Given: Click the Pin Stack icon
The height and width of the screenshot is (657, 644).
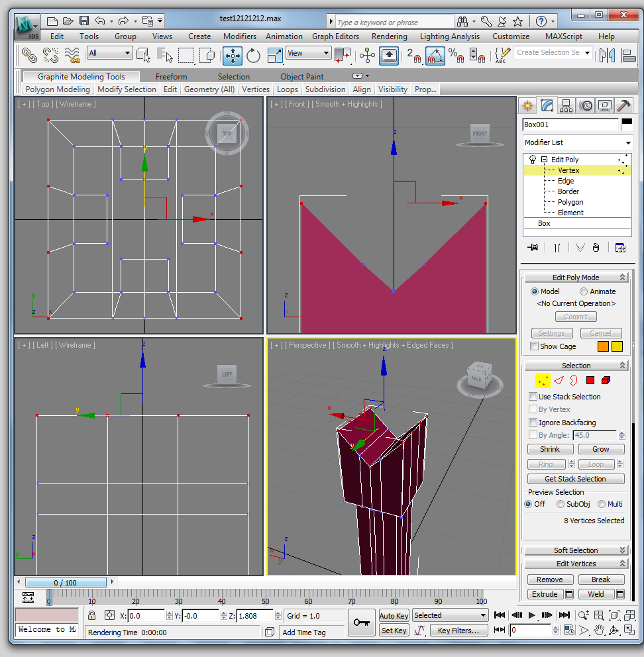Looking at the screenshot, I should click(532, 247).
